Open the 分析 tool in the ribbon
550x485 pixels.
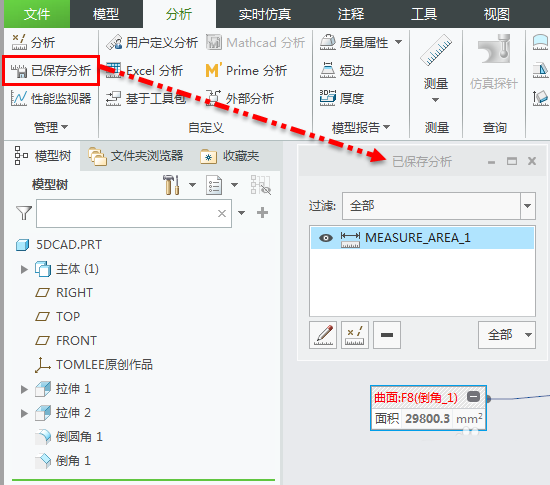tap(33, 42)
